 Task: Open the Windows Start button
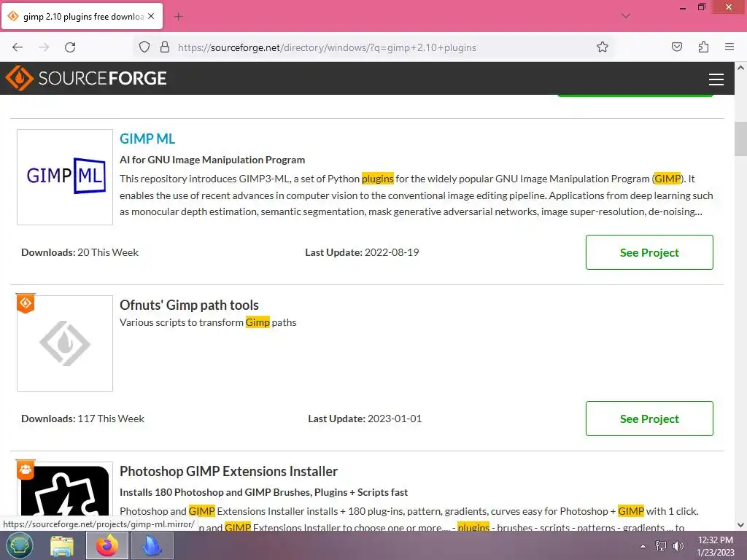(19, 545)
